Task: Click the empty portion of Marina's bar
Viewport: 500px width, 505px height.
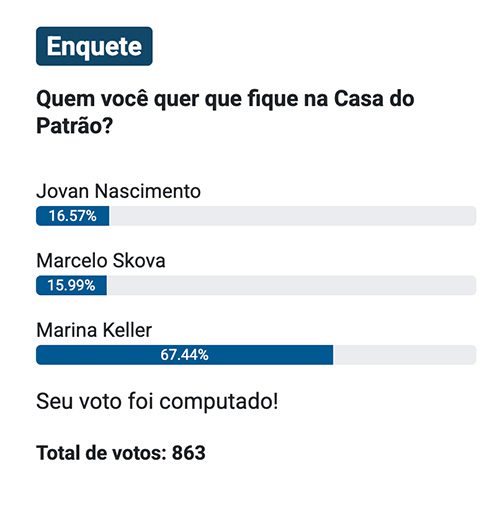Action: 404,355
